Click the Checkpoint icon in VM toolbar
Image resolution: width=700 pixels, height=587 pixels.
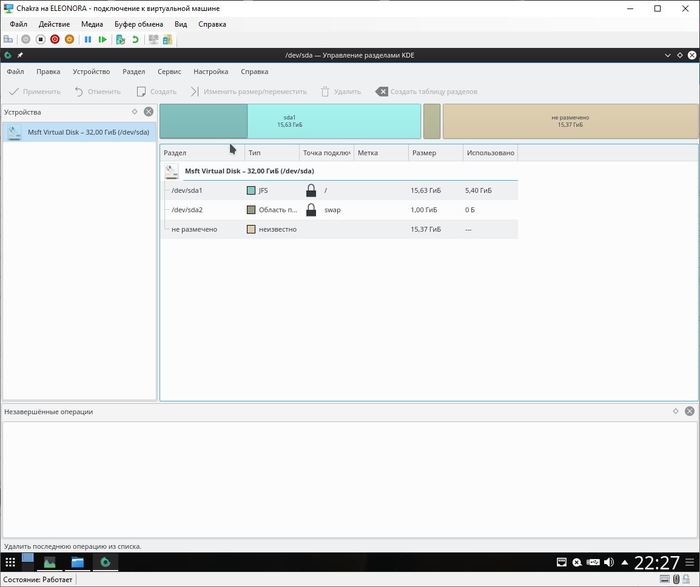click(120, 40)
